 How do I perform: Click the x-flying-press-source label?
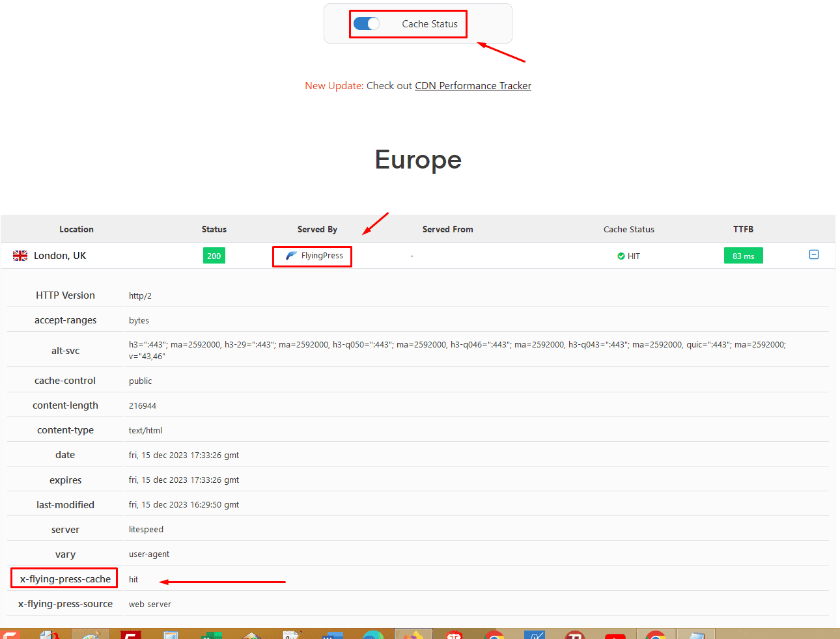[65, 604]
